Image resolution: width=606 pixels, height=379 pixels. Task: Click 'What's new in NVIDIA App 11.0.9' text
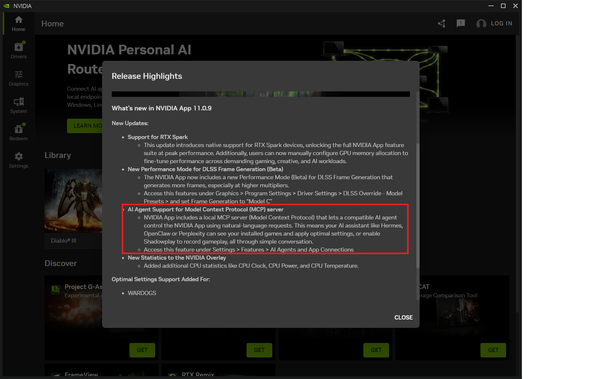[162, 109]
